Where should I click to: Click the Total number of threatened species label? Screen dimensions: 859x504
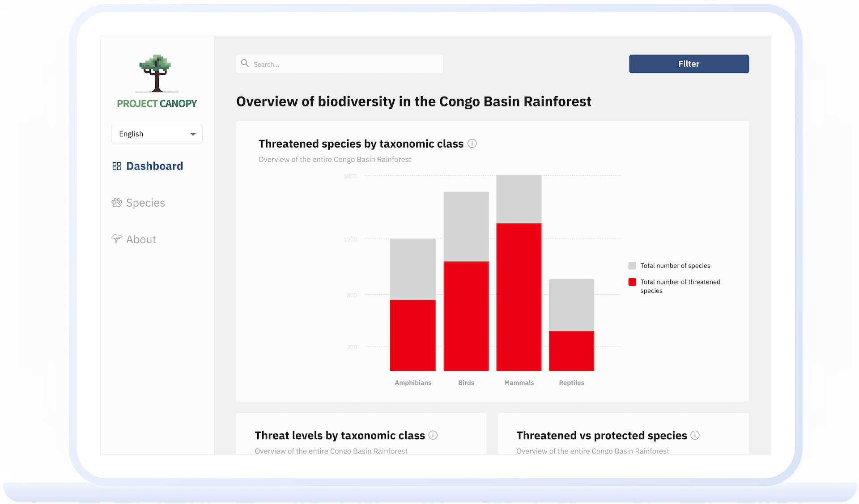(x=680, y=286)
